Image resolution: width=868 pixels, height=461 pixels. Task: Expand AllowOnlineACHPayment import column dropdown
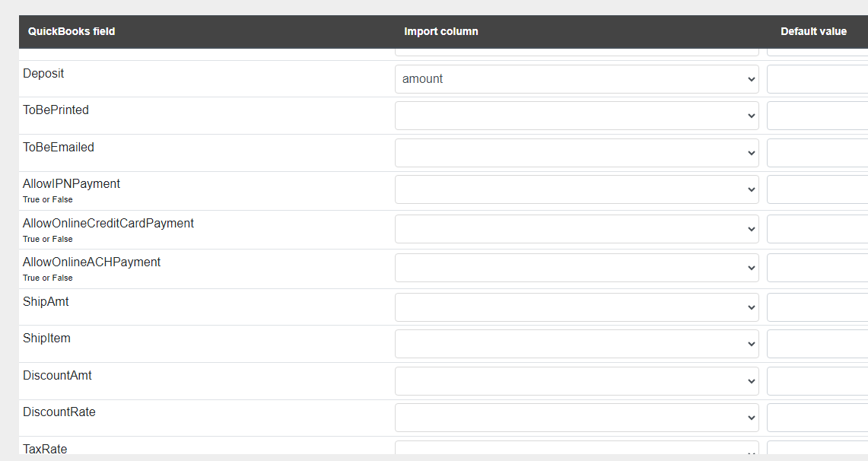577,268
